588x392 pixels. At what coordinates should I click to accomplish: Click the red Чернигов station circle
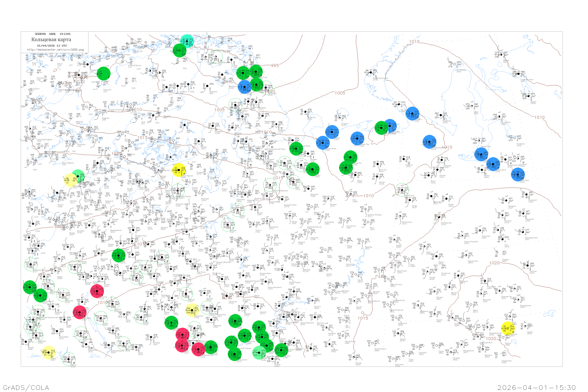pos(97,291)
